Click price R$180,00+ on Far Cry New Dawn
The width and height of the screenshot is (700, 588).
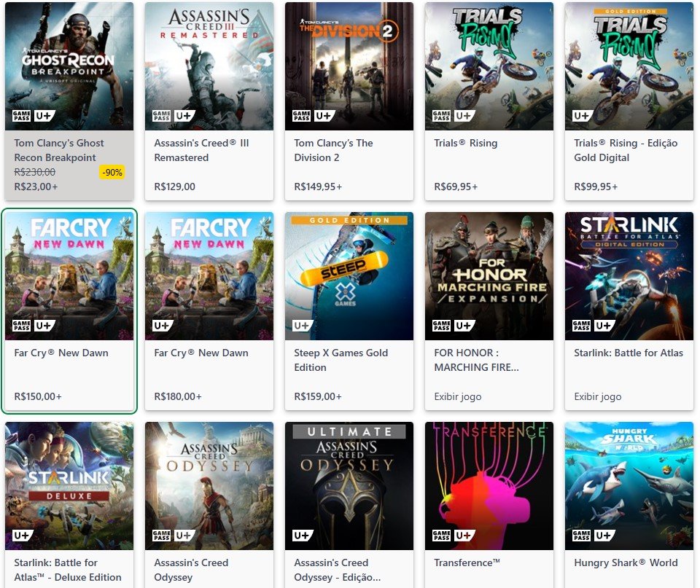point(178,396)
